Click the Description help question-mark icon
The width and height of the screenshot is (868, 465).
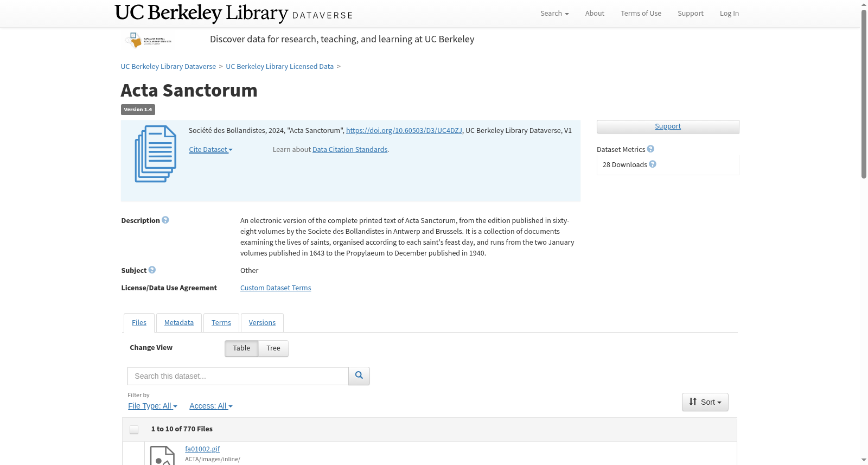pos(165,220)
